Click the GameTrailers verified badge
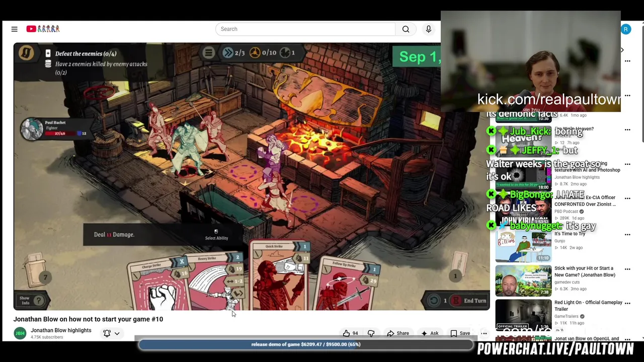 pyautogui.click(x=582, y=316)
